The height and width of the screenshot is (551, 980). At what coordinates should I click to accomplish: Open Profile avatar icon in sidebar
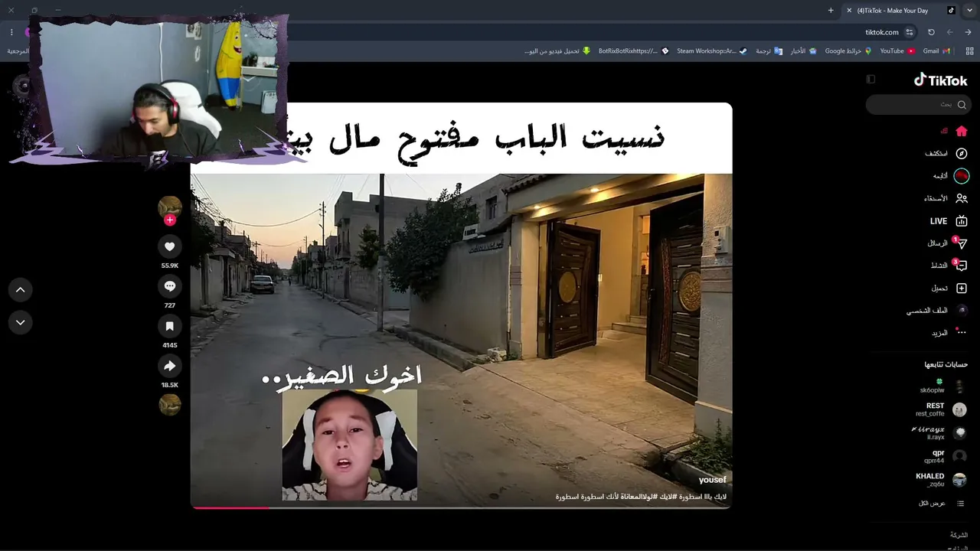point(962,311)
